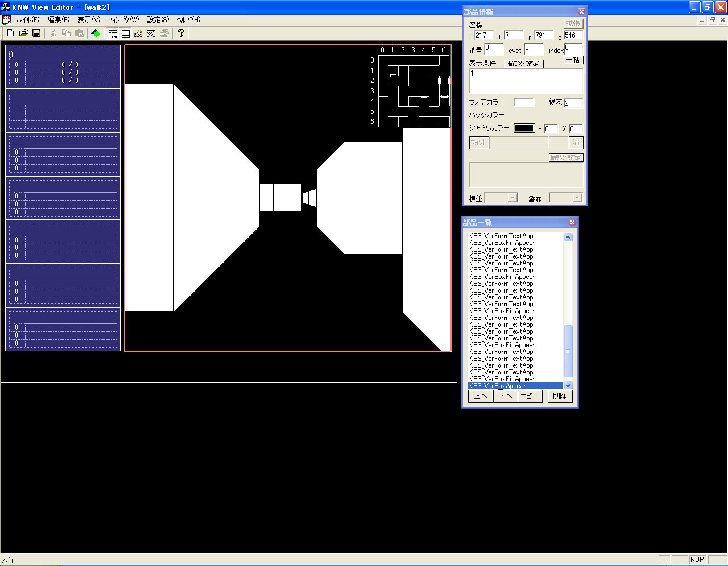
Task: Click the blue triangle green circle icon
Action: pos(96,34)
